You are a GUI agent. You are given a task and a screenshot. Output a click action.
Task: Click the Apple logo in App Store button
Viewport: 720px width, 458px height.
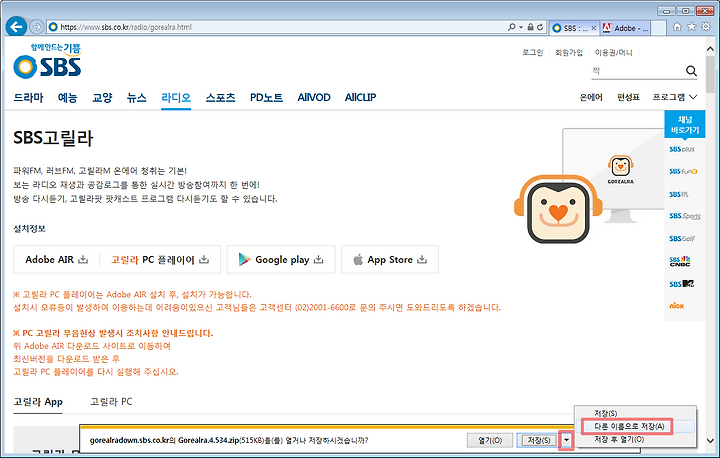(x=358, y=260)
